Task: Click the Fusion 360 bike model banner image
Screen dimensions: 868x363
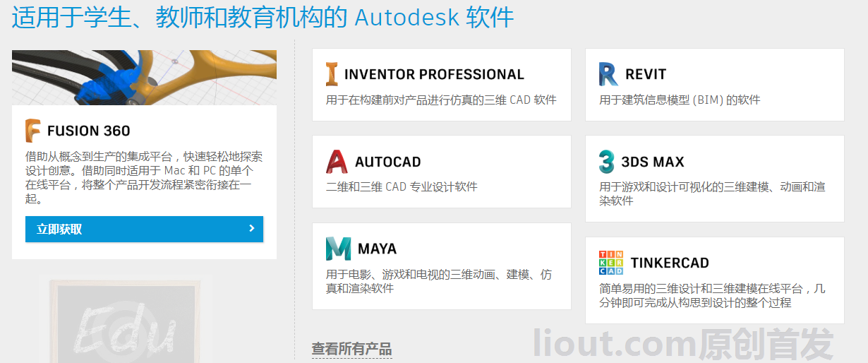Action: 144,78
